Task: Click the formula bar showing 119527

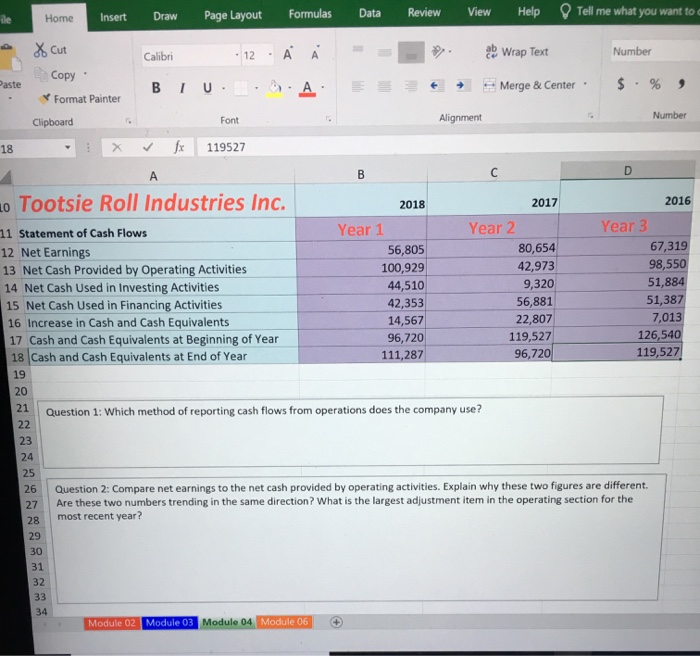Action: [x=448, y=146]
